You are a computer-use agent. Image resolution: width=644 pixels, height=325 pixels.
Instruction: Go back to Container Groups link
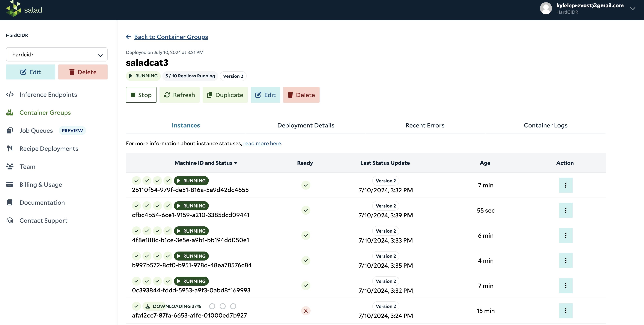171,37
